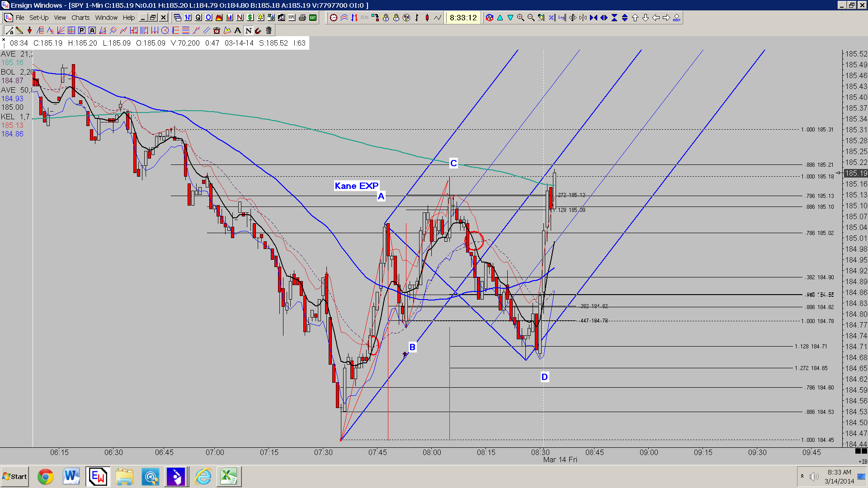Click the trash can delete tool

tap(269, 30)
